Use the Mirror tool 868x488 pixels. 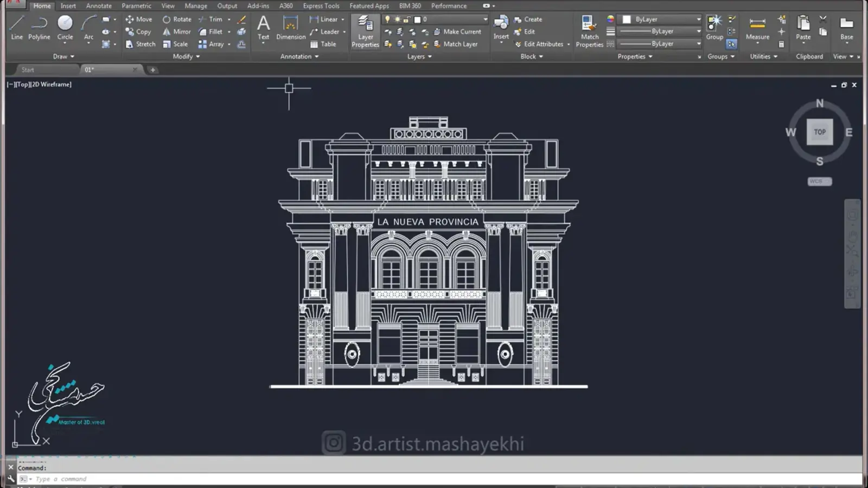(x=177, y=31)
